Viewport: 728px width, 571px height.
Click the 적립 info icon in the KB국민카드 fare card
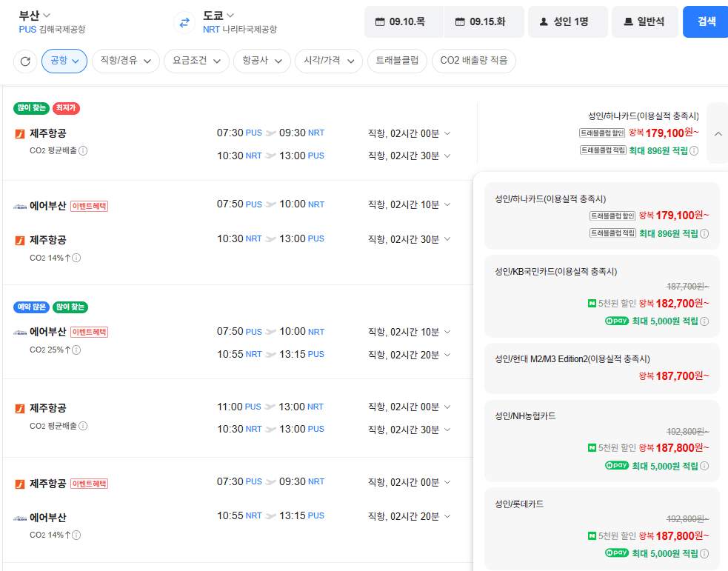click(704, 321)
